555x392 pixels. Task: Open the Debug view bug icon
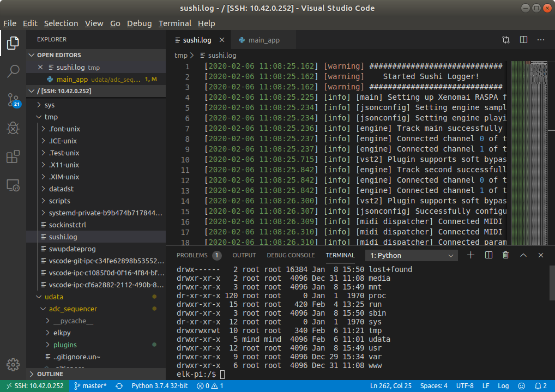click(x=13, y=128)
